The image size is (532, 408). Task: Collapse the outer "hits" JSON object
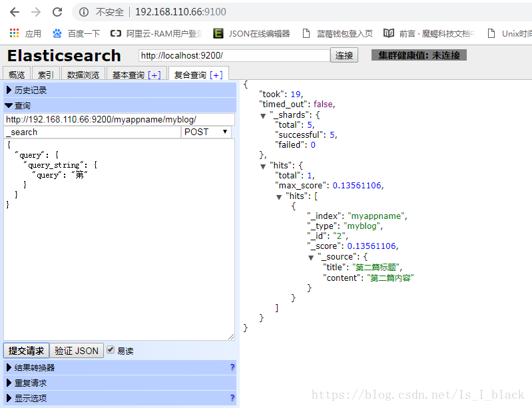click(x=263, y=166)
